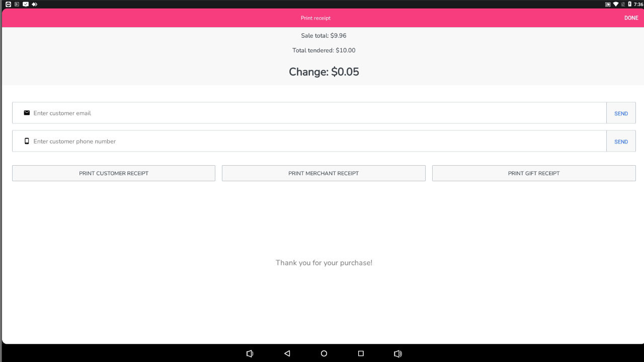Open recent apps with the square button

click(361, 353)
